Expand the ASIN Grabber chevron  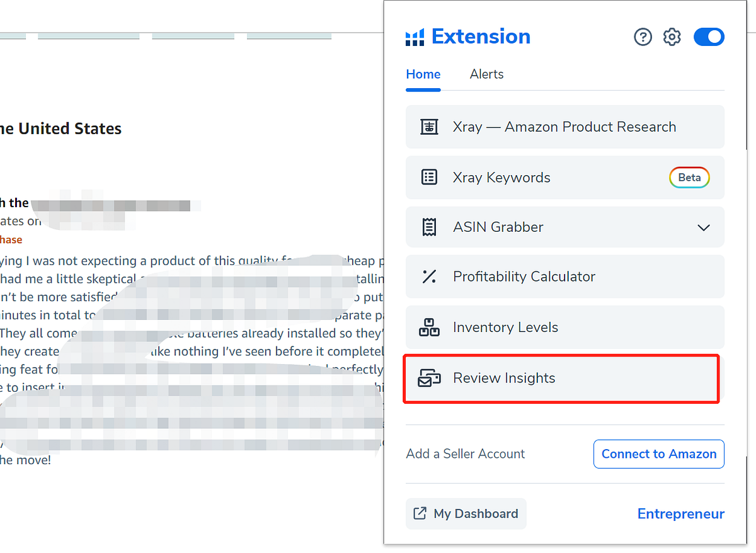704,227
